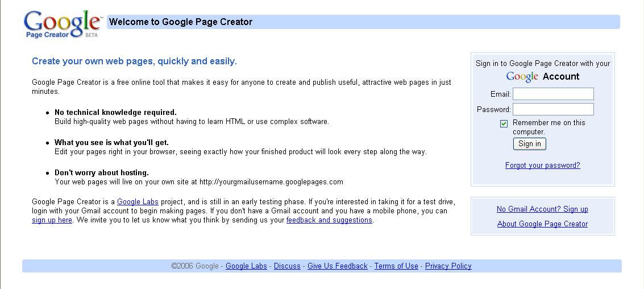Screen dimensions: 644x289
Task: Open the feedback and suggestions link
Action: tap(329, 220)
